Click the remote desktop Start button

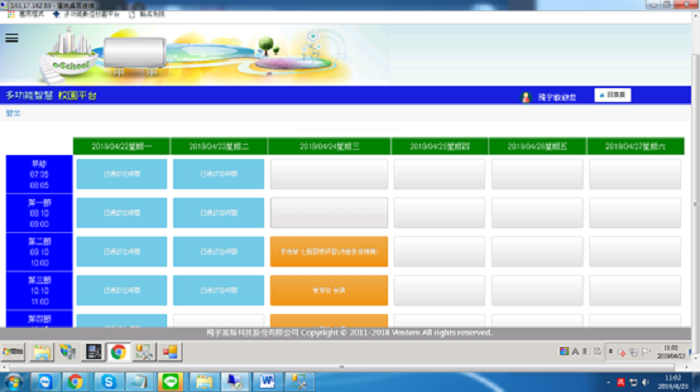(x=13, y=352)
